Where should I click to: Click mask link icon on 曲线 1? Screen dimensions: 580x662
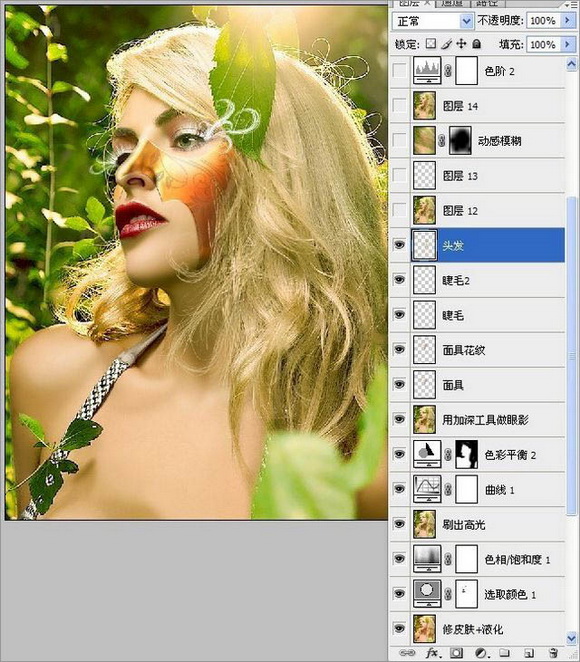point(448,490)
